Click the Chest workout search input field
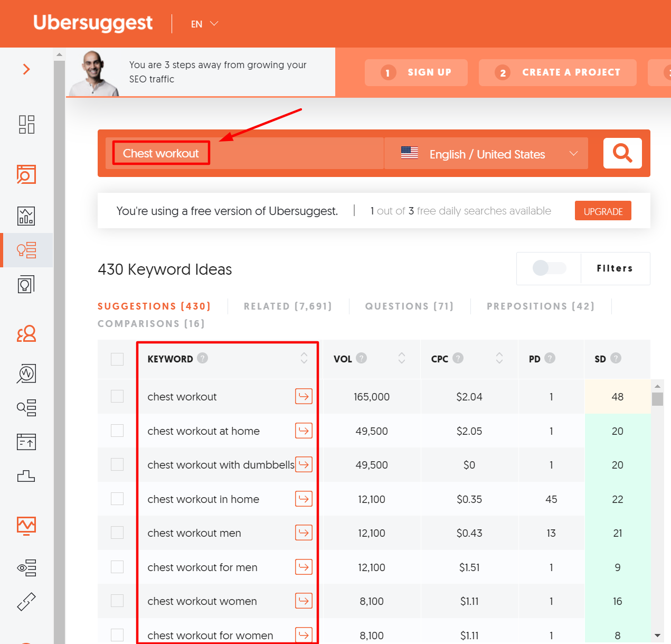 244,153
